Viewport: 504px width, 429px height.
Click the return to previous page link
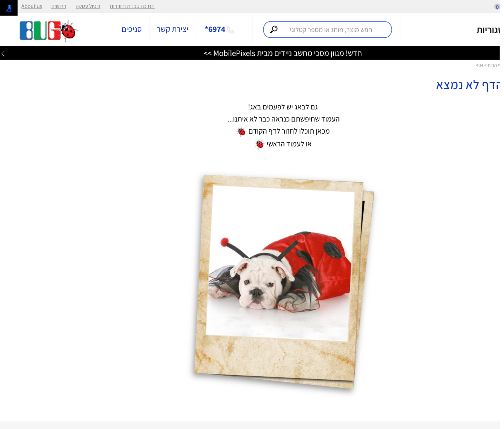(289, 131)
